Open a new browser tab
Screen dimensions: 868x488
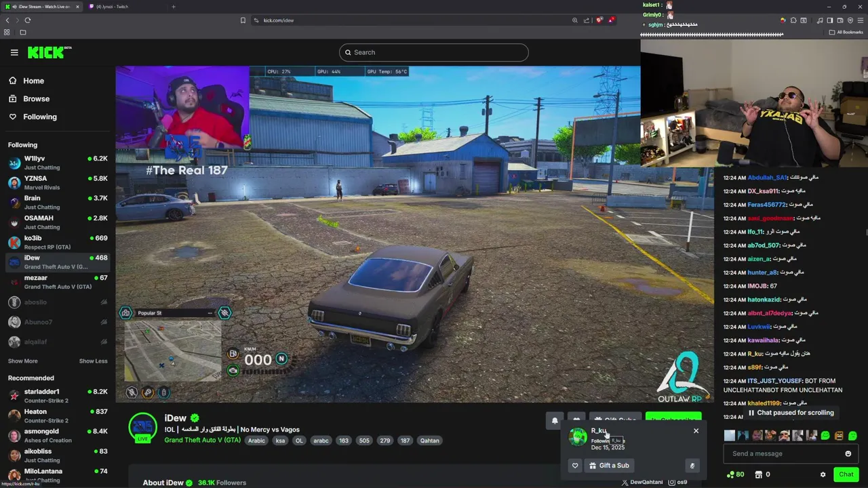pyautogui.click(x=173, y=7)
